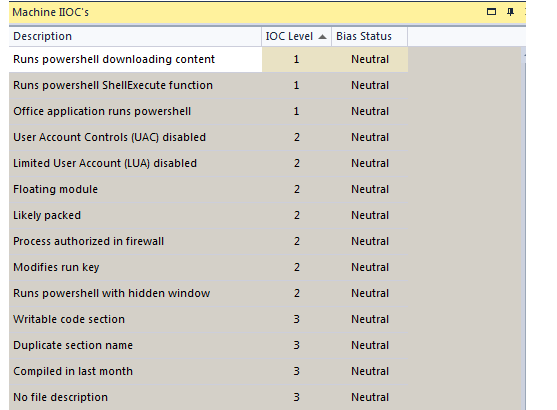The height and width of the screenshot is (410, 557).
Task: Select the 'Compiled in last month' row
Action: click(x=209, y=371)
